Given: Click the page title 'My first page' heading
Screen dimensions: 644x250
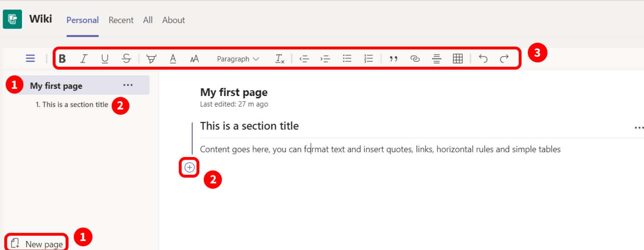Looking at the screenshot, I should (234, 92).
